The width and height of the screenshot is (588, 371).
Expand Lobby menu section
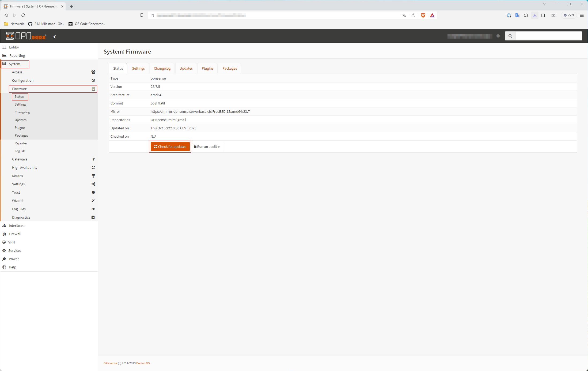[49, 47]
